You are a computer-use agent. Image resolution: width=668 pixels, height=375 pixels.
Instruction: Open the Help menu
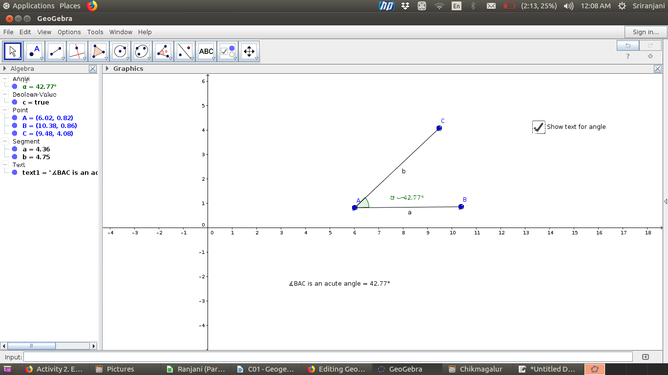coord(145,32)
